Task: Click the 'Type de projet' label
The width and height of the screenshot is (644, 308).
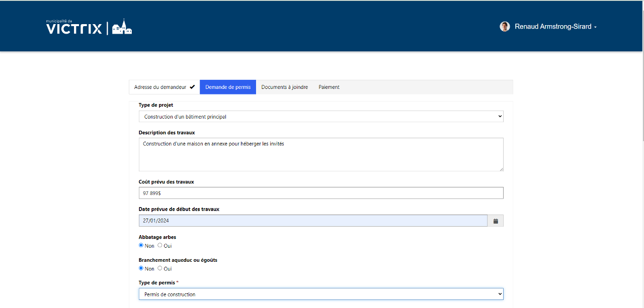Action: pyautogui.click(x=156, y=105)
